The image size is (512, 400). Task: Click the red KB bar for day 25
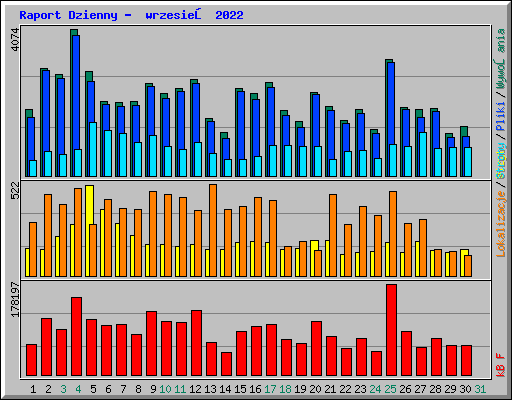[391, 330]
